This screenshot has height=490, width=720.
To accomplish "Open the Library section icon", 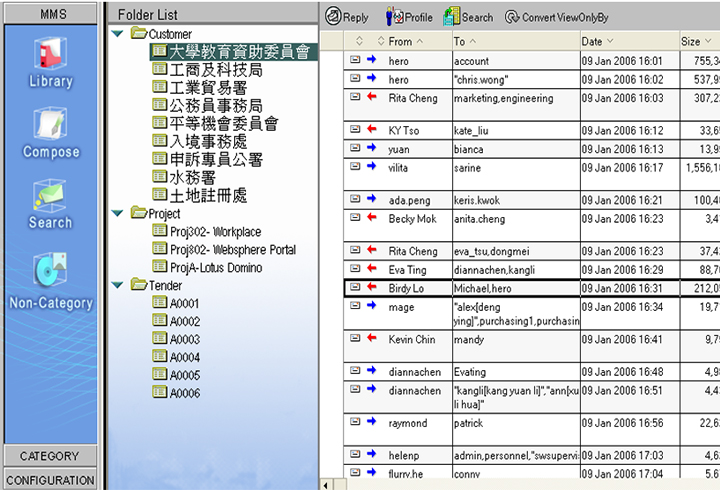I will click(x=50, y=53).
